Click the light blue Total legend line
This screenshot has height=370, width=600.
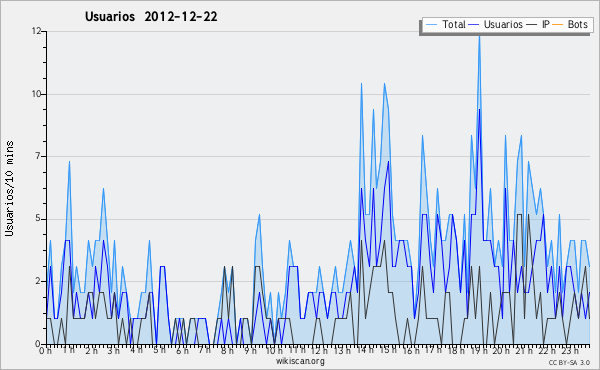[x=431, y=25]
